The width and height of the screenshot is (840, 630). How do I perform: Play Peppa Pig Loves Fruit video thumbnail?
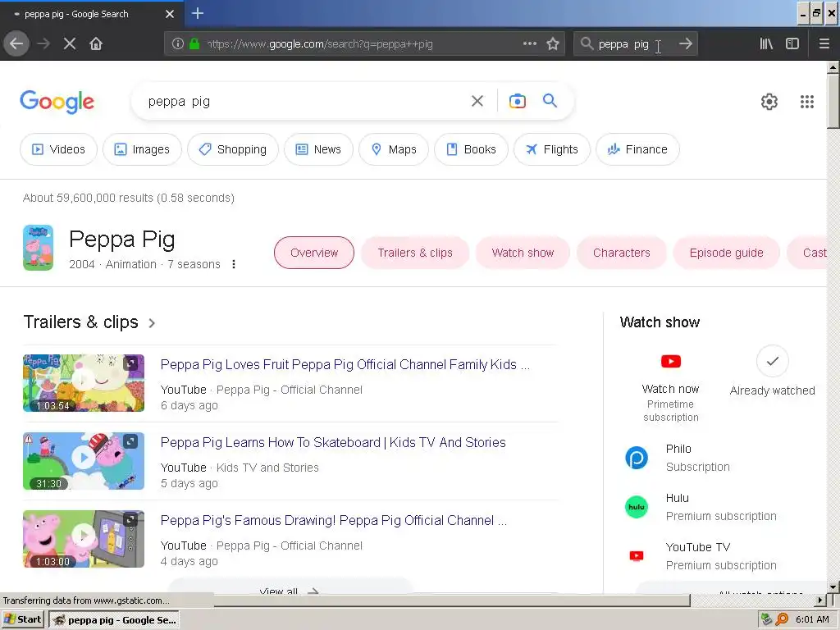click(x=84, y=383)
